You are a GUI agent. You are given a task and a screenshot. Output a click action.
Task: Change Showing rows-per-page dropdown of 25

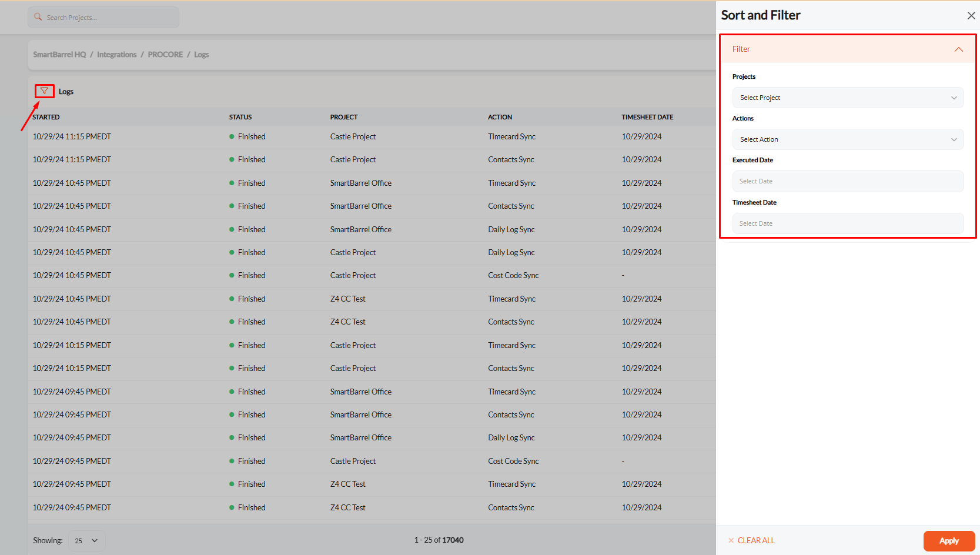click(87, 541)
